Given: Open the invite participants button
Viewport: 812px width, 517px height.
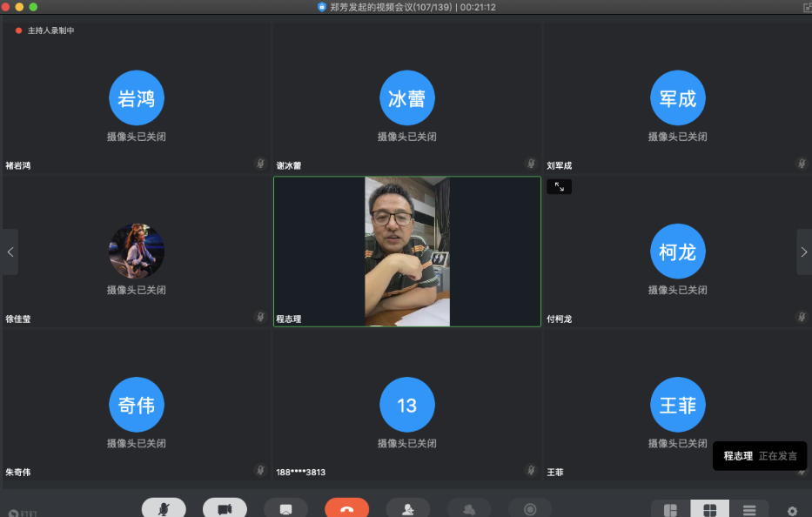Looking at the screenshot, I should click(x=407, y=508).
